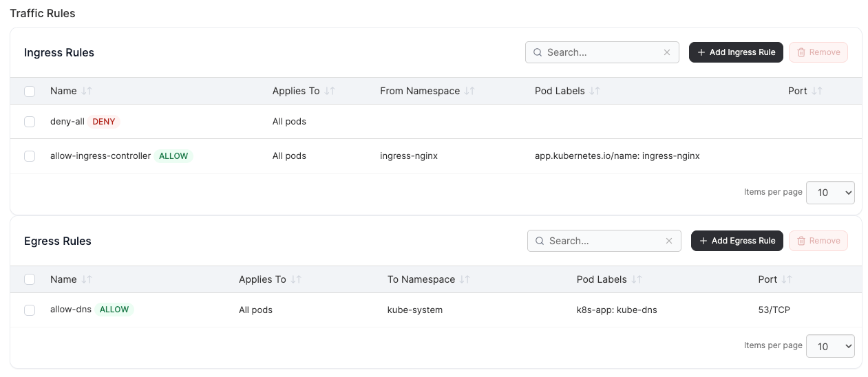
Task: Sort ingress rules by Port icon
Action: (x=817, y=91)
